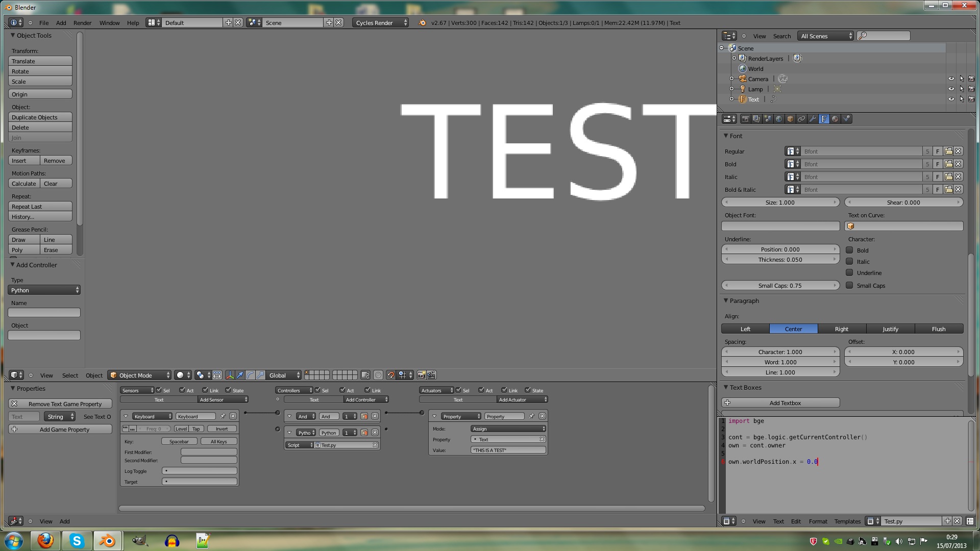Open the Python controller Type dropdown
This screenshot has height=551, width=980.
point(44,290)
